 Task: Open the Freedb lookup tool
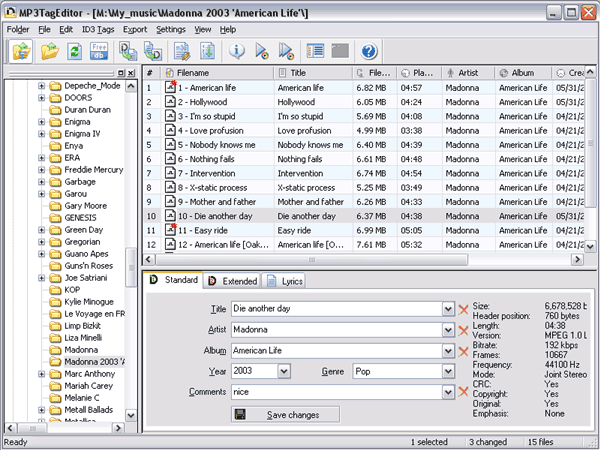pyautogui.click(x=99, y=51)
